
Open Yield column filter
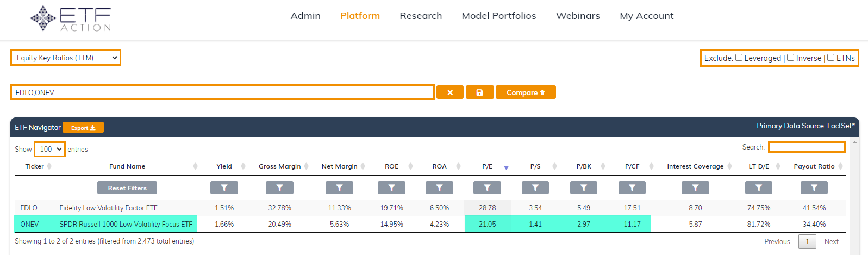click(x=224, y=188)
